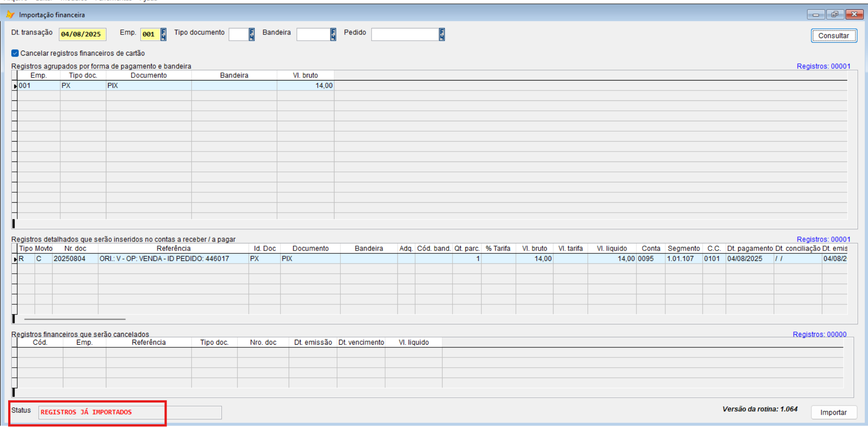The image size is (868, 427).
Task: Focus the Emp. code input field
Action: (x=149, y=34)
